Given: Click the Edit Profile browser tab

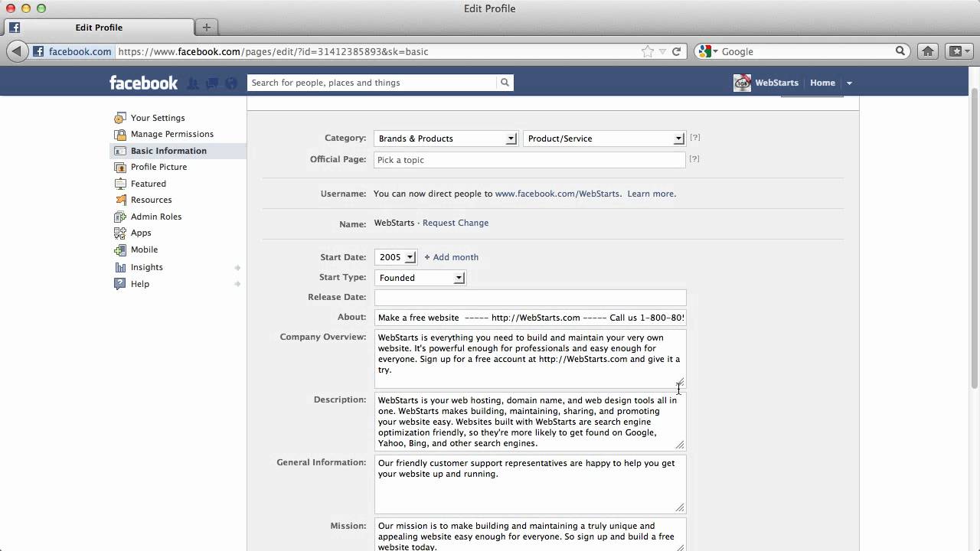Looking at the screenshot, I should [99, 27].
